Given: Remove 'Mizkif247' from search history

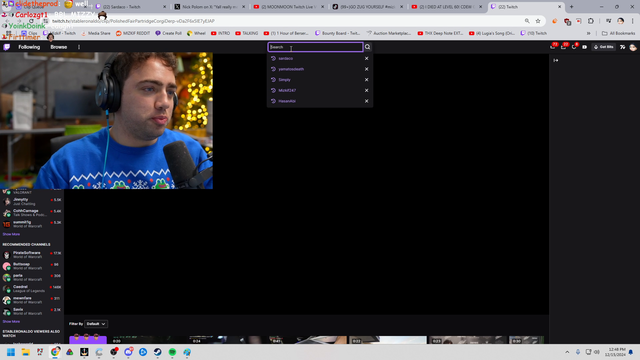Looking at the screenshot, I should point(367,90).
